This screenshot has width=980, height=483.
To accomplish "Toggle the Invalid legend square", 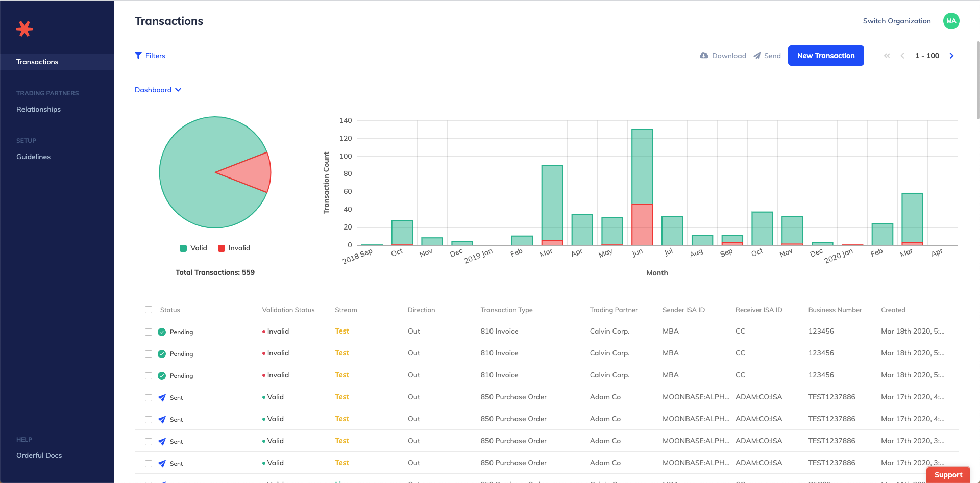I will click(222, 248).
